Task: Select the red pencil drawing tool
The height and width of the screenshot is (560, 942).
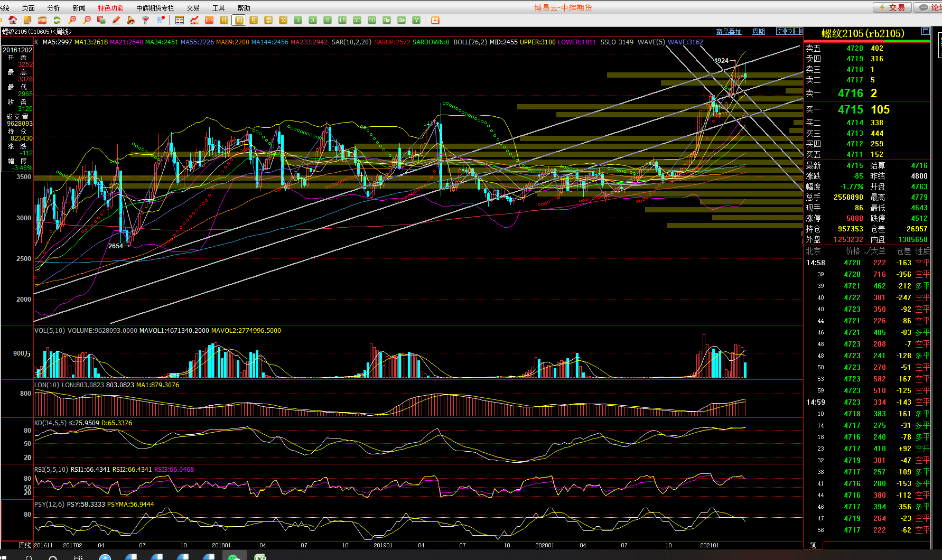Action: (x=116, y=20)
